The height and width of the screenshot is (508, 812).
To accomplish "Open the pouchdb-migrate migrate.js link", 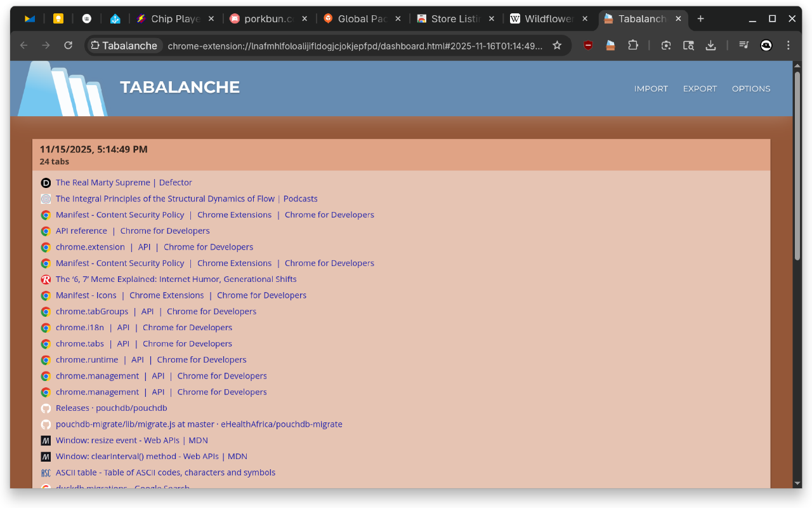I will pyautogui.click(x=199, y=424).
